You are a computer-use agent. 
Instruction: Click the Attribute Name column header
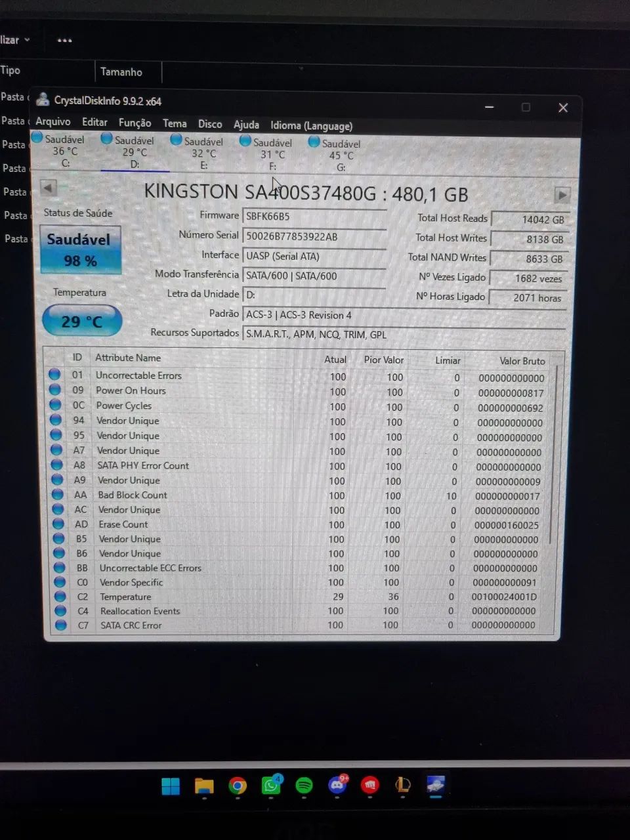(128, 358)
